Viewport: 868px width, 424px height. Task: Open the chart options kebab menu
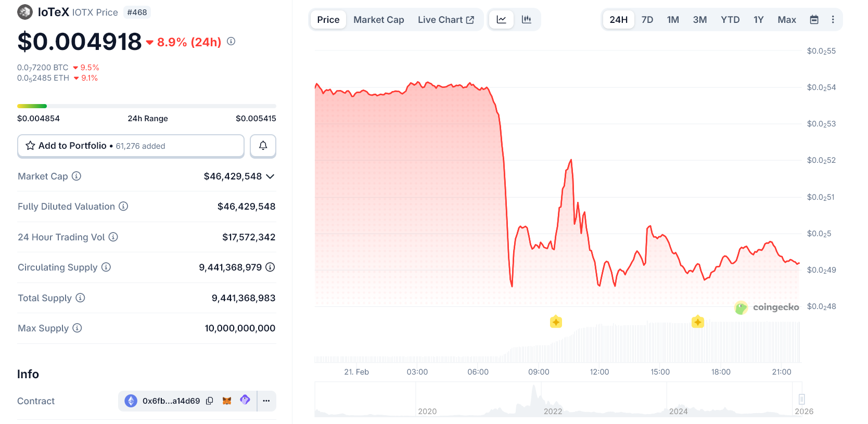click(x=833, y=20)
